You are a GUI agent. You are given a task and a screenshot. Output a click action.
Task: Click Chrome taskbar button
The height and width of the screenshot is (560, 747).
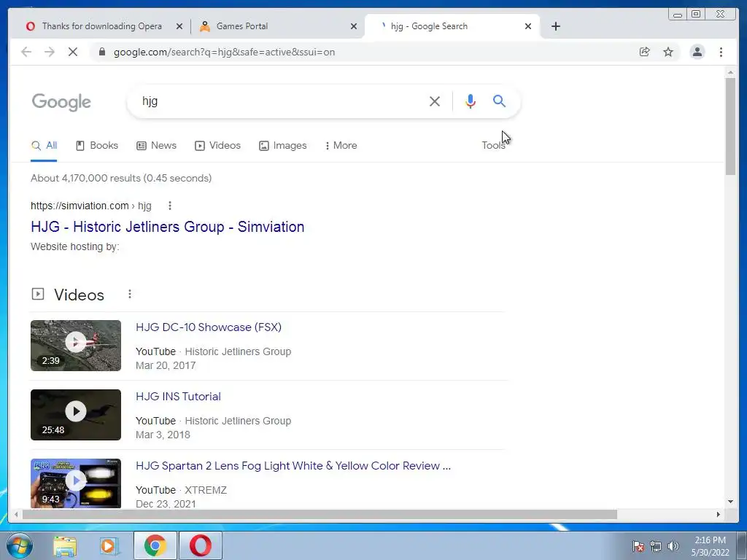155,545
